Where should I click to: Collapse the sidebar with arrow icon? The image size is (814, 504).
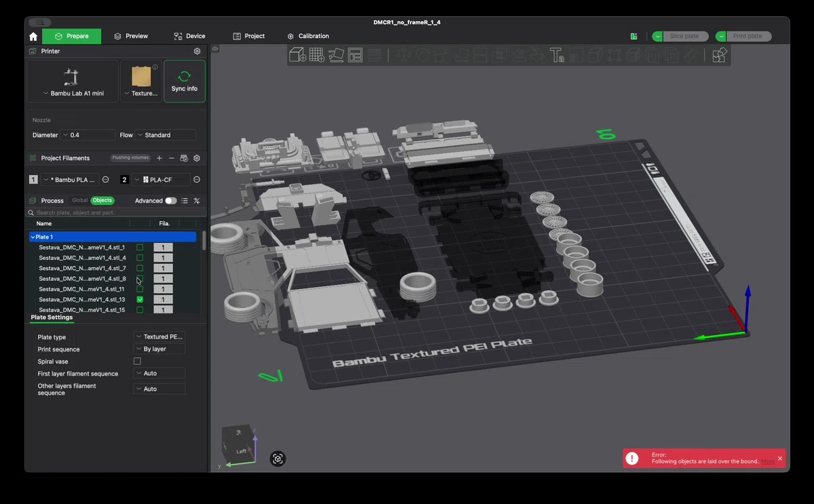click(x=215, y=49)
